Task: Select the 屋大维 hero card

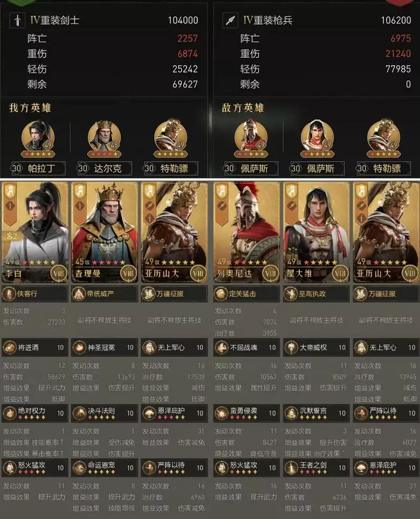Action: pyautogui.click(x=317, y=232)
